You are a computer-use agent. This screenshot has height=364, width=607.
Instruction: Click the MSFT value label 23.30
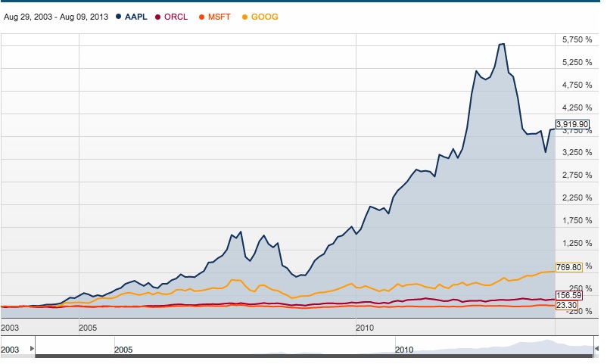(566, 305)
